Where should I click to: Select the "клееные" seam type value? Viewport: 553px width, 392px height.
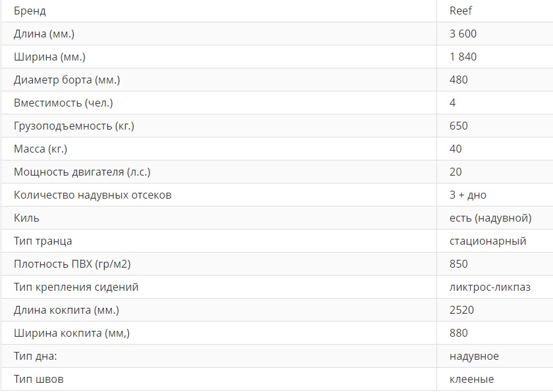click(471, 380)
